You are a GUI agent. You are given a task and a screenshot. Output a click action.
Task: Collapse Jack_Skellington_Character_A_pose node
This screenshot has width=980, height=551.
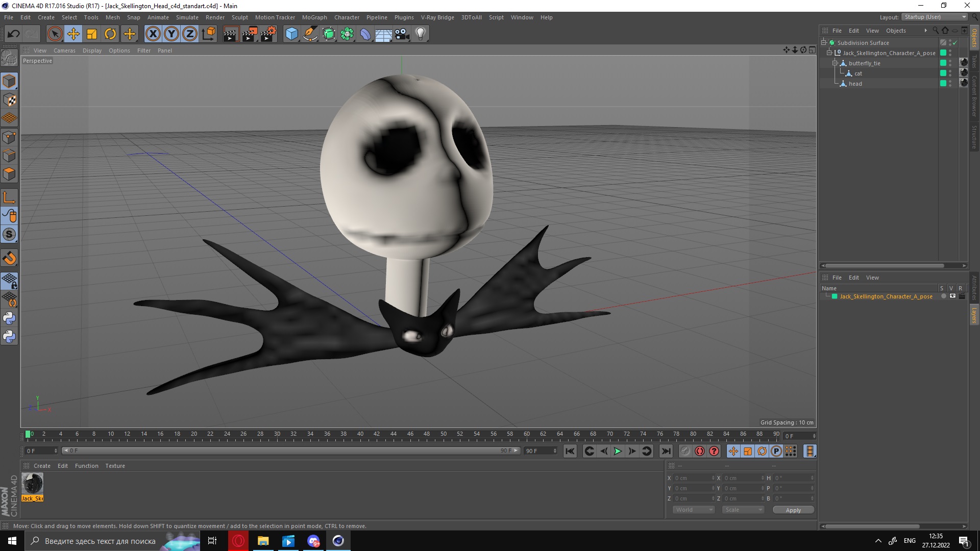(829, 53)
